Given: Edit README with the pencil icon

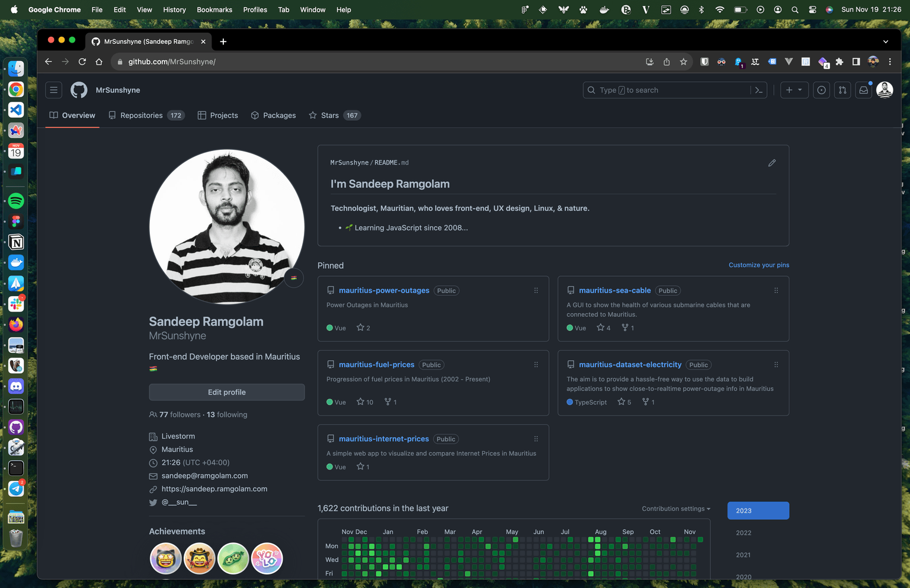Looking at the screenshot, I should [x=772, y=163].
